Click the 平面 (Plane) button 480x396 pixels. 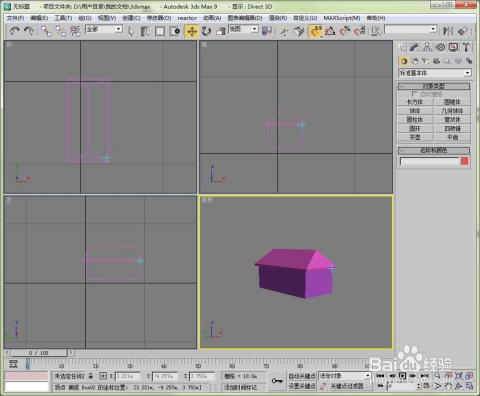[x=452, y=137]
